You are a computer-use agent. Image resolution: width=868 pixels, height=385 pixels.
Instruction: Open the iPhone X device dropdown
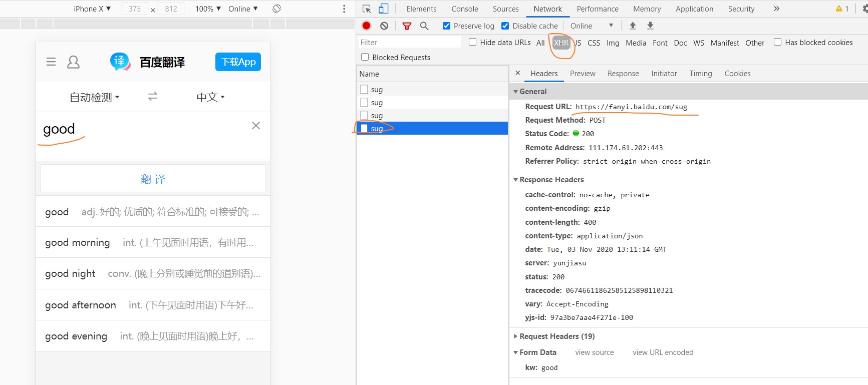pos(92,9)
